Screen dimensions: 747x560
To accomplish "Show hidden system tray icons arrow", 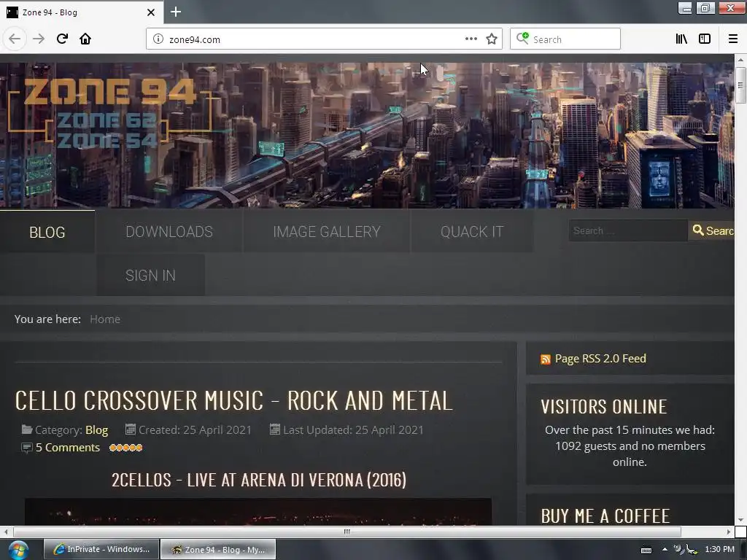I will [x=665, y=549].
